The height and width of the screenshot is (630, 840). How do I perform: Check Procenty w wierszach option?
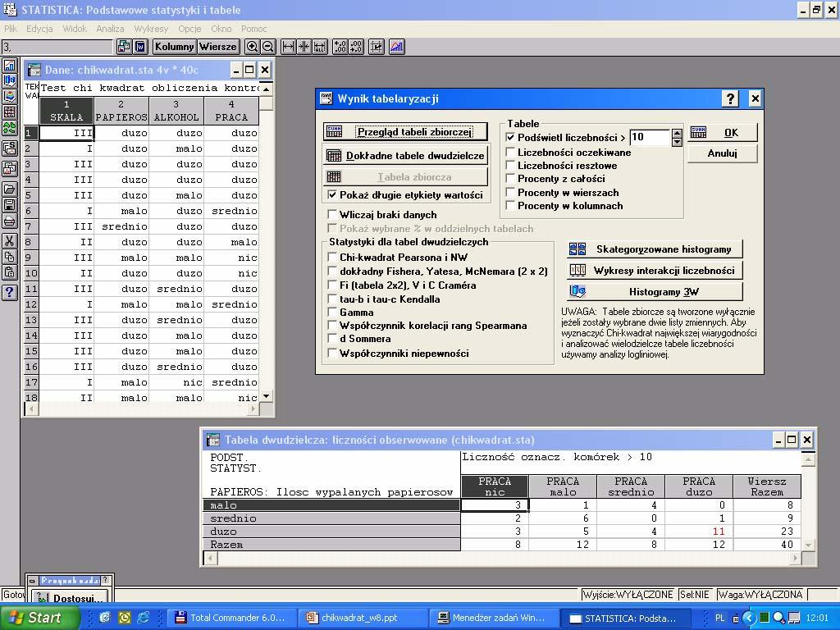[x=510, y=192]
